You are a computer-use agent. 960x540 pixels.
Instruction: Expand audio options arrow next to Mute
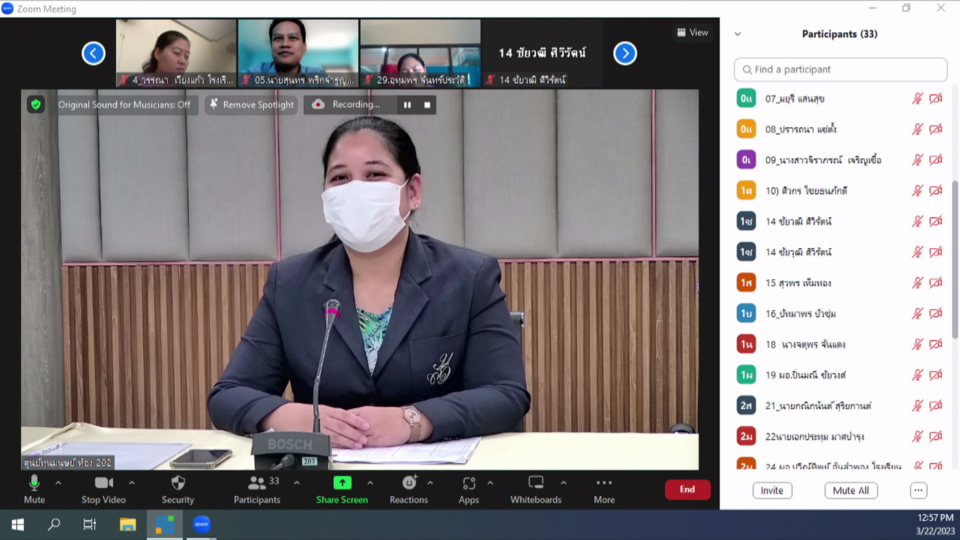pos(58,483)
